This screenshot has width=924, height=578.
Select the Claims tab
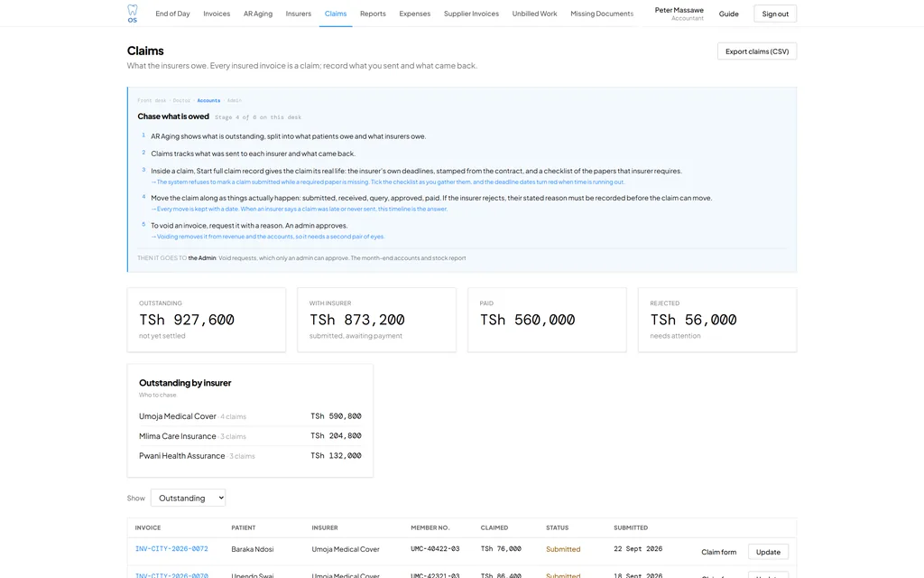click(336, 14)
